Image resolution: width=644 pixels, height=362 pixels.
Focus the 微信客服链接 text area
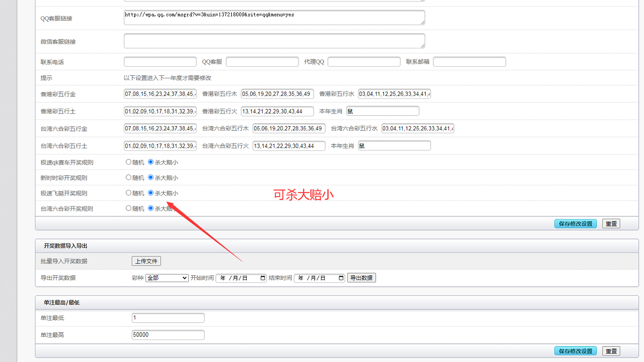pos(274,41)
